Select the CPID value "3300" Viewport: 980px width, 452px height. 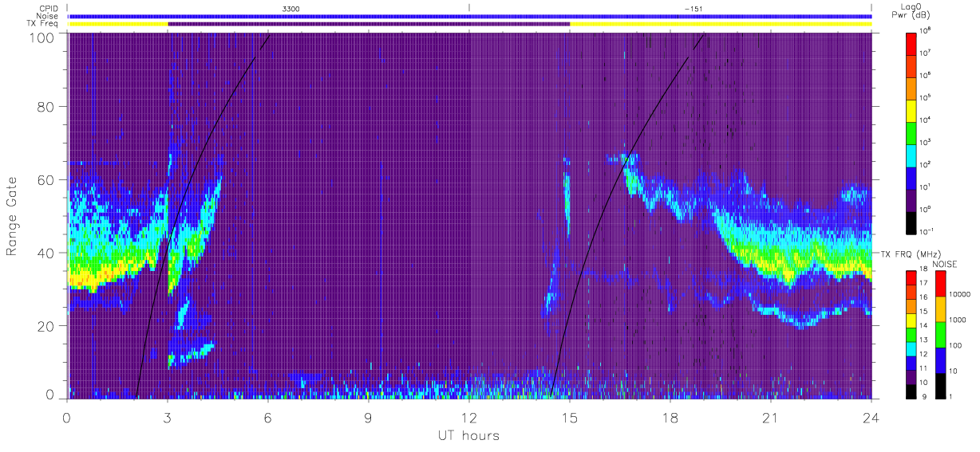pos(290,9)
